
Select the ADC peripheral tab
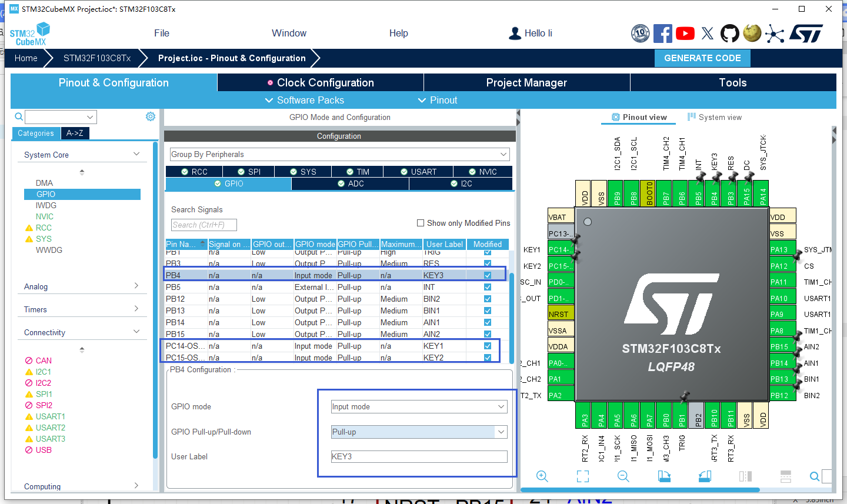(x=351, y=183)
